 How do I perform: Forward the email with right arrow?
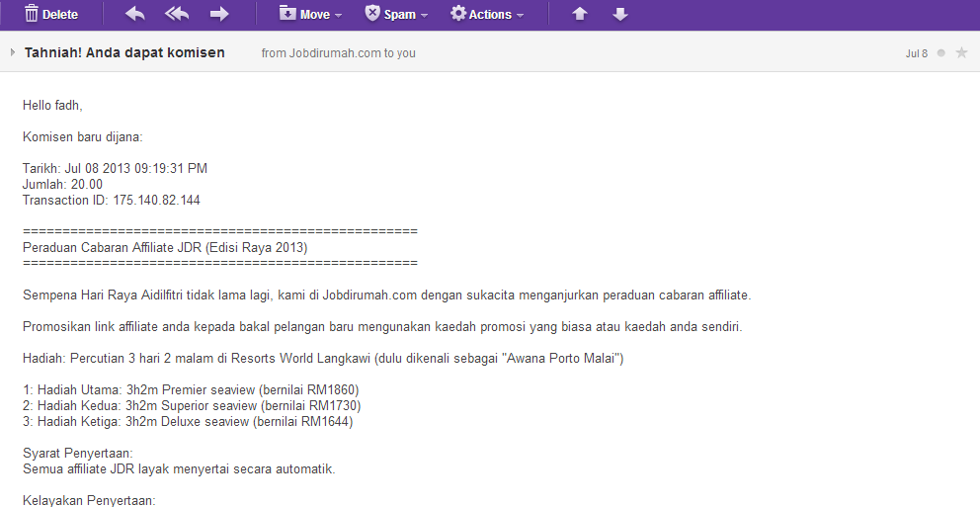point(218,14)
